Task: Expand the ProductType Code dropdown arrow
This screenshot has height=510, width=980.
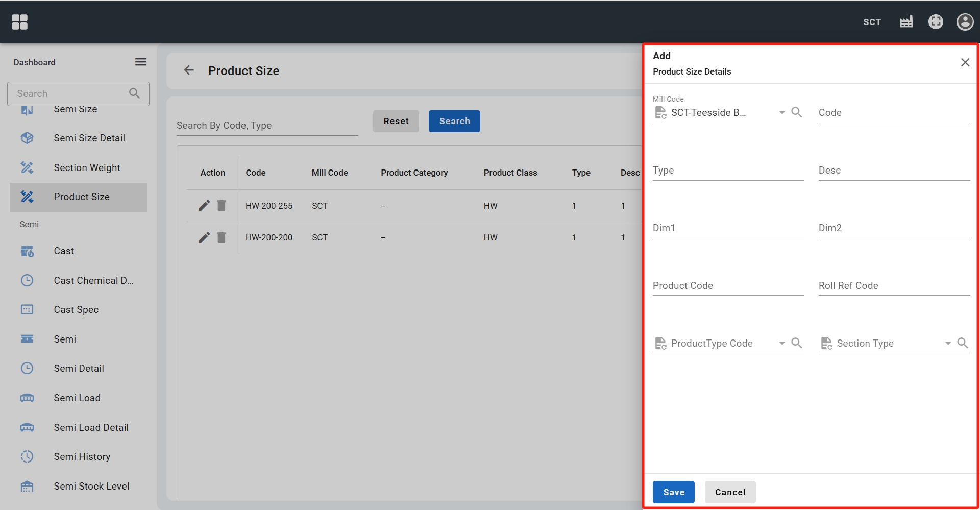Action: click(x=781, y=344)
